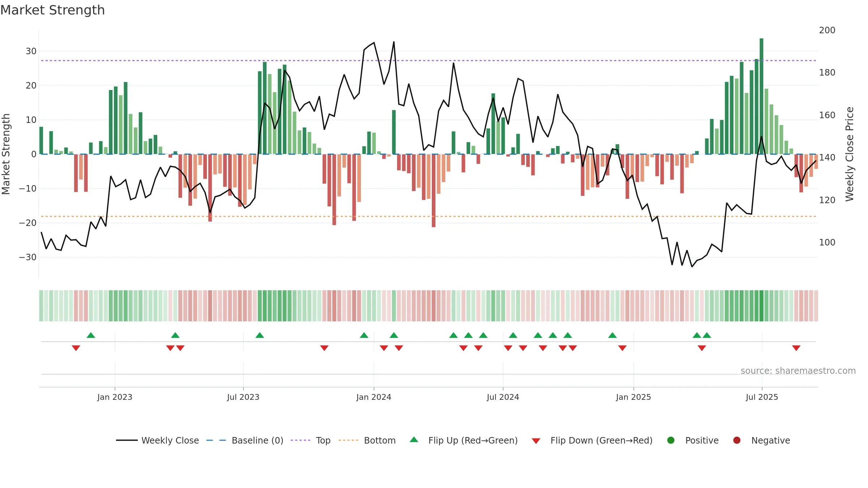This screenshot has width=868, height=488.
Task: Toggle the Bottom dotted line legend entry
Action: click(x=367, y=440)
